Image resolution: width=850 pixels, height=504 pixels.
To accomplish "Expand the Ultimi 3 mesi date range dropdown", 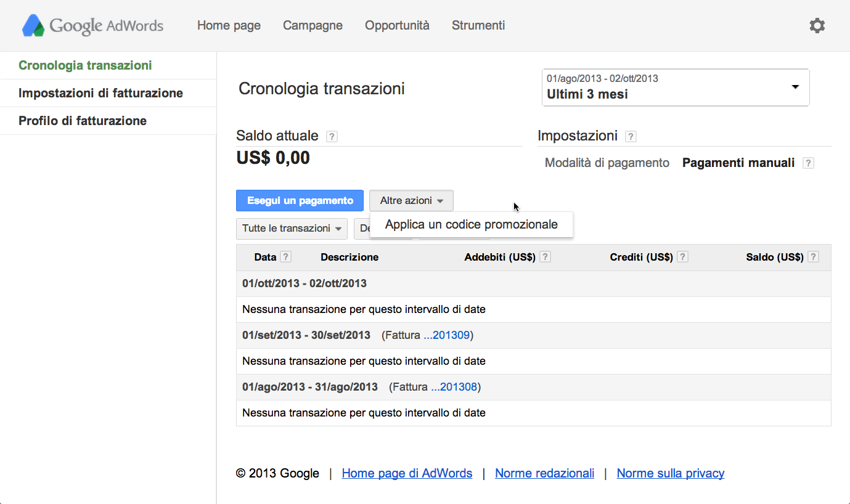I will (676, 87).
